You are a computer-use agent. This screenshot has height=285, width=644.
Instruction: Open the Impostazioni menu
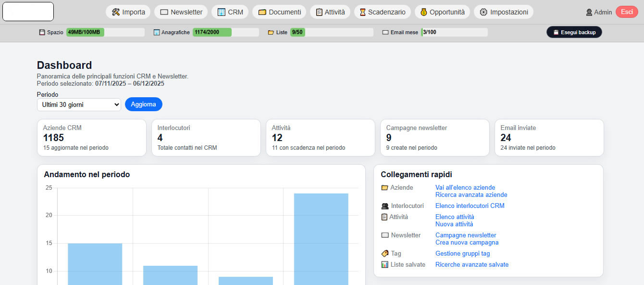504,12
